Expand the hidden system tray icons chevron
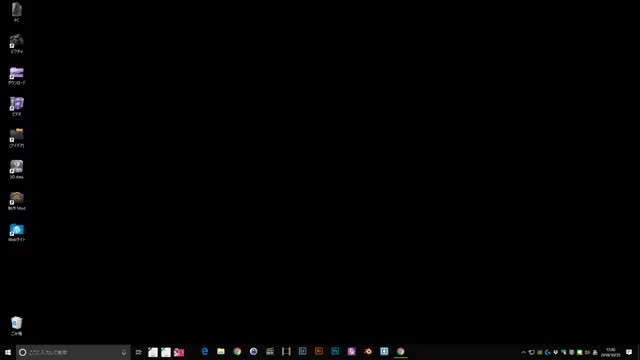Viewport: 640px width, 360px height. [524, 352]
